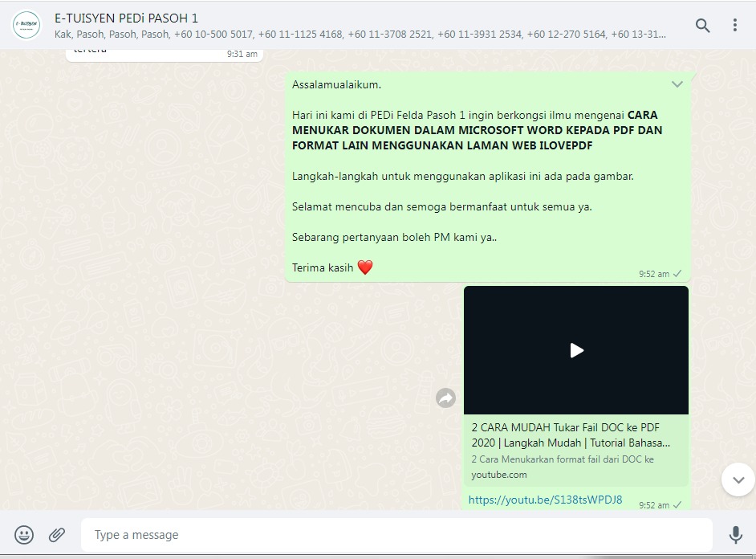Click the '2 Cara Menukarkan format fail' description
This screenshot has height=559, width=756.
click(563, 459)
